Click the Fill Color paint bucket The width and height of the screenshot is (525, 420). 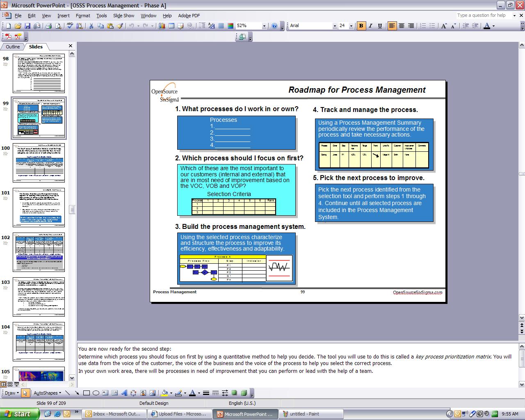coord(164,393)
